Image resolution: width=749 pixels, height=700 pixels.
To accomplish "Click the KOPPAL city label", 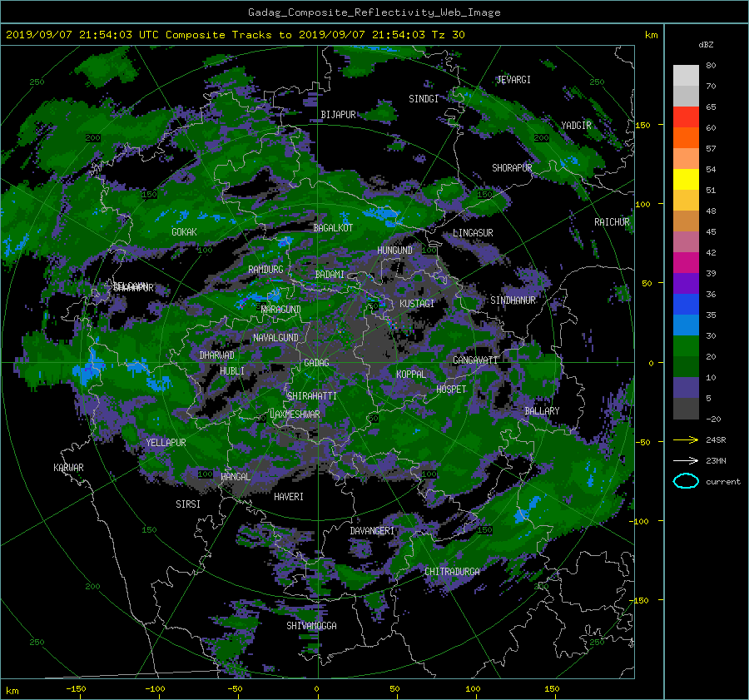I will [411, 375].
